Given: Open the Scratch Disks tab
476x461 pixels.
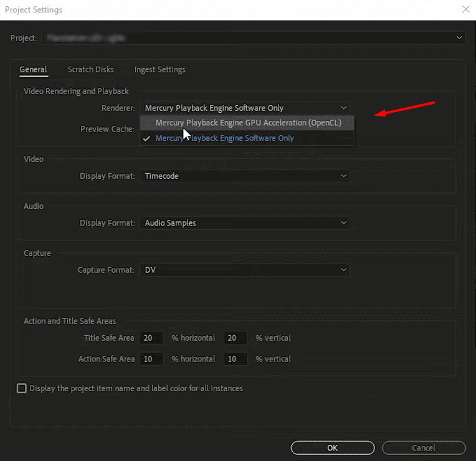Looking at the screenshot, I should pos(91,70).
